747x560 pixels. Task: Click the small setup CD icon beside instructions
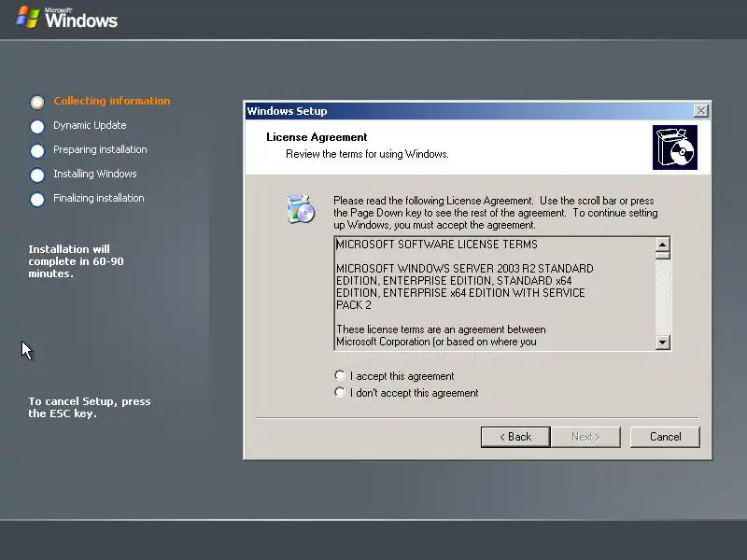coord(301,209)
